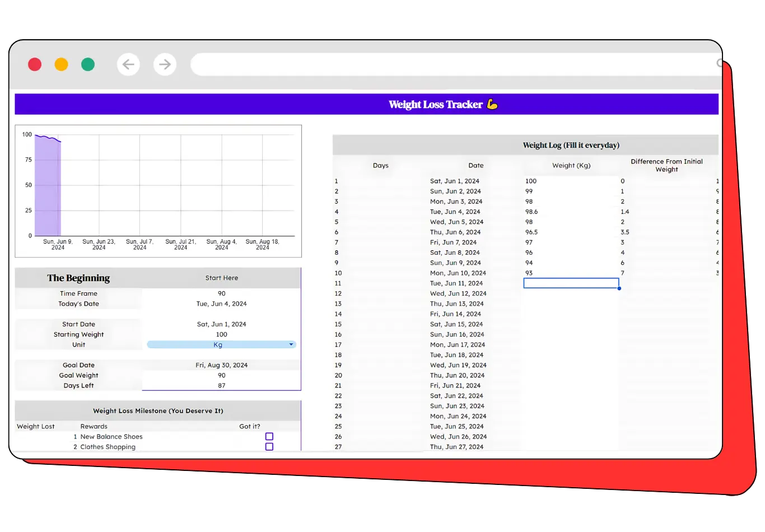Click the green window dot
The image size is (765, 532).
point(88,64)
